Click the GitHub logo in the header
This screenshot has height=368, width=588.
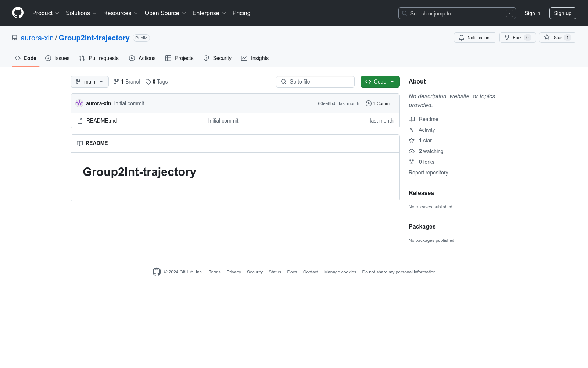point(18,13)
